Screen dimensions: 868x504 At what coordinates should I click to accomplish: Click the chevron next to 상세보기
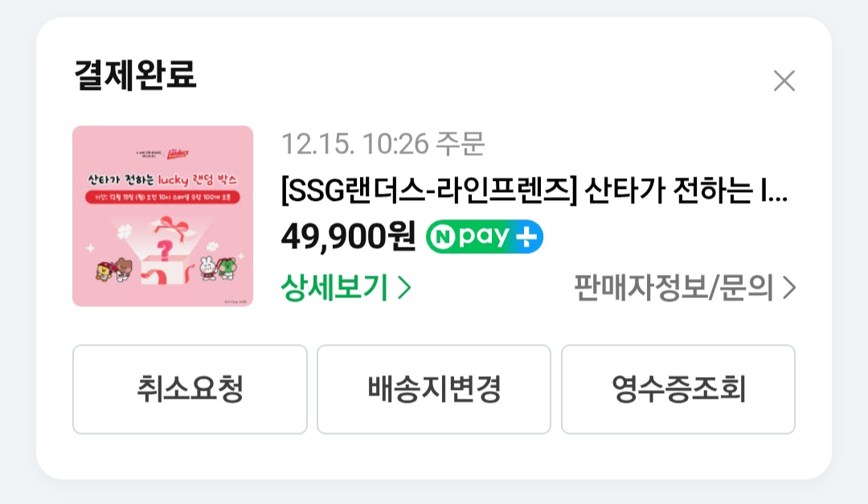coord(404,288)
